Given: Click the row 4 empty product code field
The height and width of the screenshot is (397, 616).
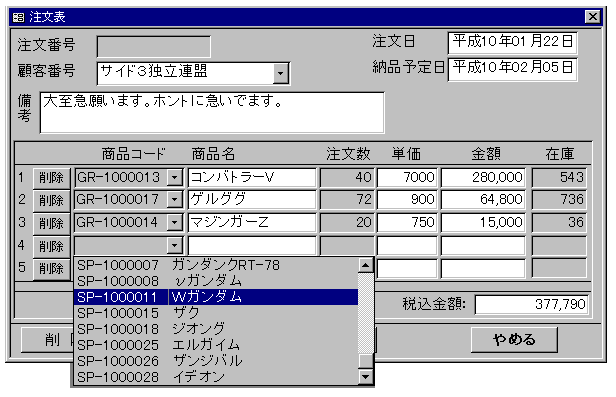Looking at the screenshot, I should point(121,246).
